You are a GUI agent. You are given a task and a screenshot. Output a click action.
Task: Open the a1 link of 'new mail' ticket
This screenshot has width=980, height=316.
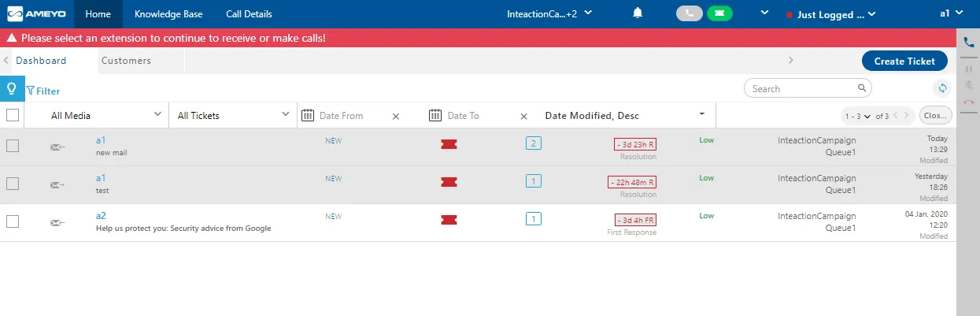point(101,139)
